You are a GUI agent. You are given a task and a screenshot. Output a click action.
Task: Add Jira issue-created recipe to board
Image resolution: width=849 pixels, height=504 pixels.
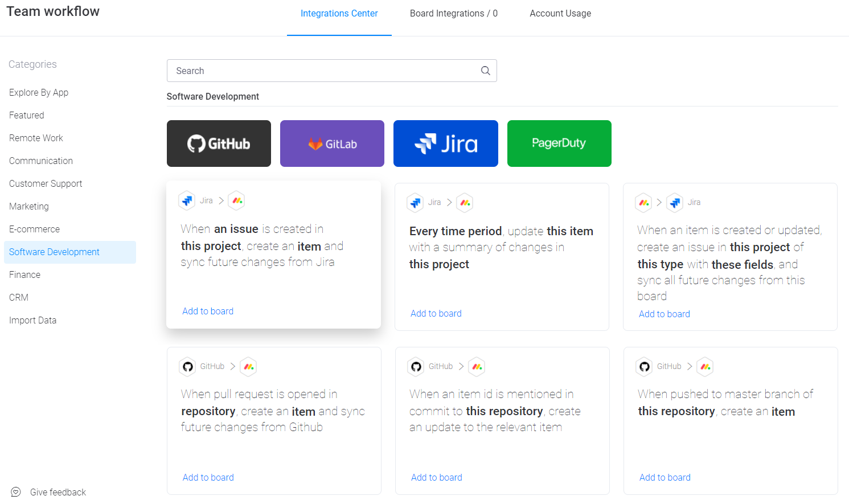click(208, 311)
